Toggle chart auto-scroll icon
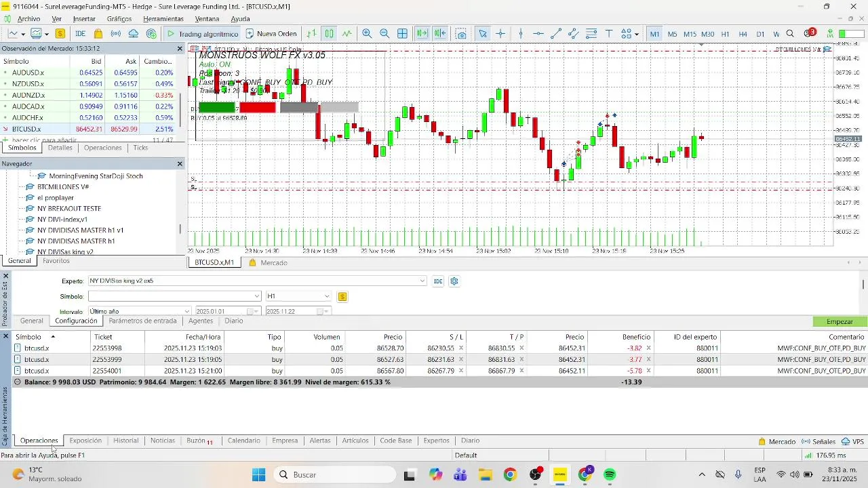The width and height of the screenshot is (868, 488). click(422, 33)
